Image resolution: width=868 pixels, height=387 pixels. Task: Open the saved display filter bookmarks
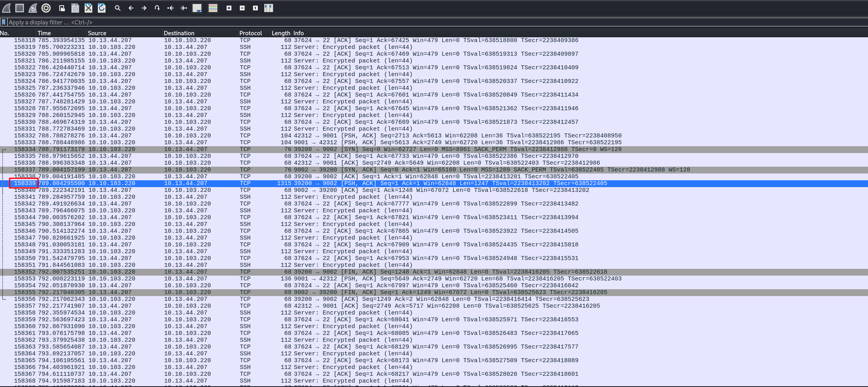pos(4,22)
